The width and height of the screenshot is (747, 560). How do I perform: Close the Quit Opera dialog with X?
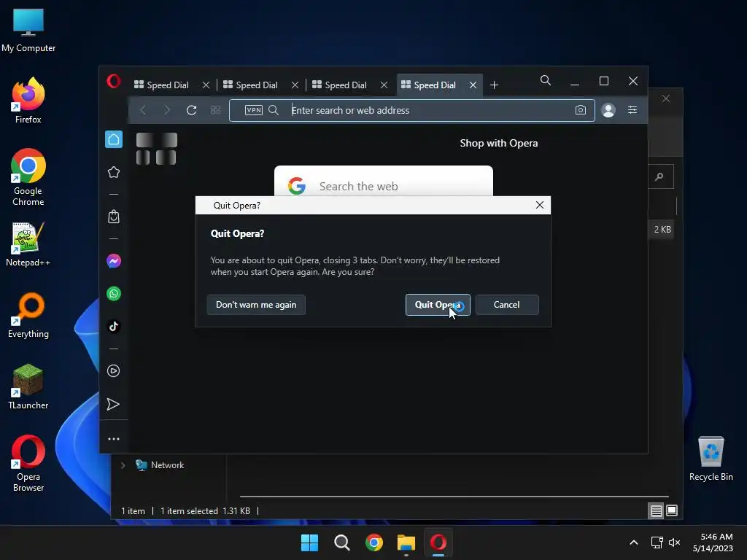(540, 205)
